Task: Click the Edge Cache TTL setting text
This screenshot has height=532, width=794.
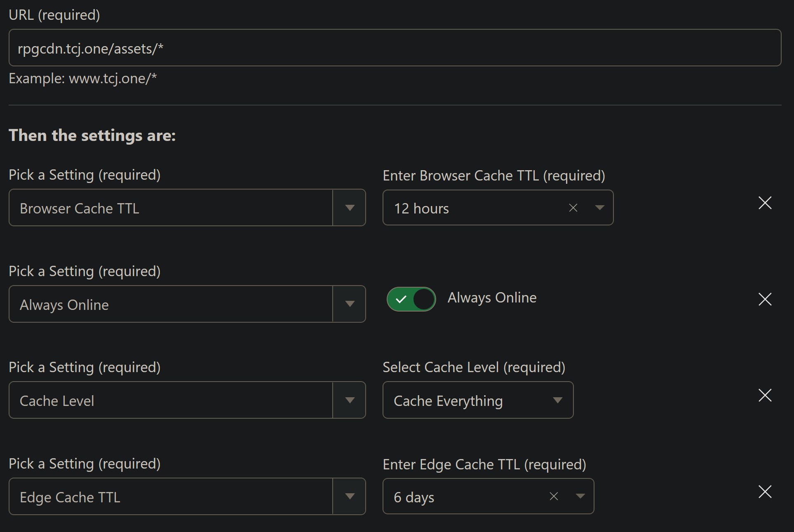Action: pos(70,497)
